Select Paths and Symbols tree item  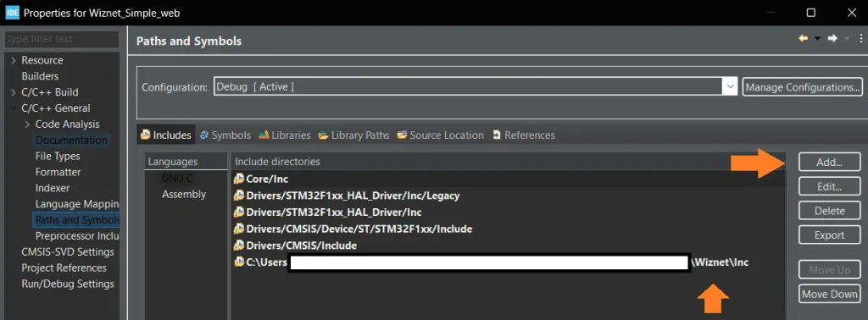point(77,220)
